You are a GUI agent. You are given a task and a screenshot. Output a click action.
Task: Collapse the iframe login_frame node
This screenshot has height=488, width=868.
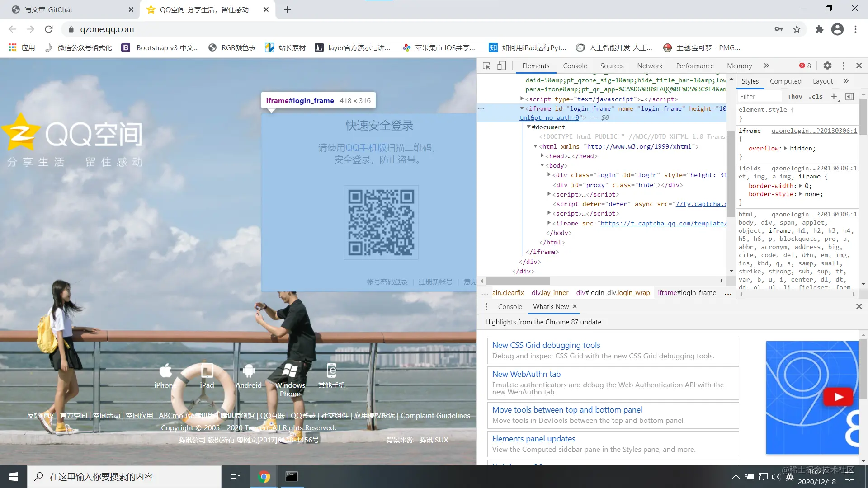[522, 108]
